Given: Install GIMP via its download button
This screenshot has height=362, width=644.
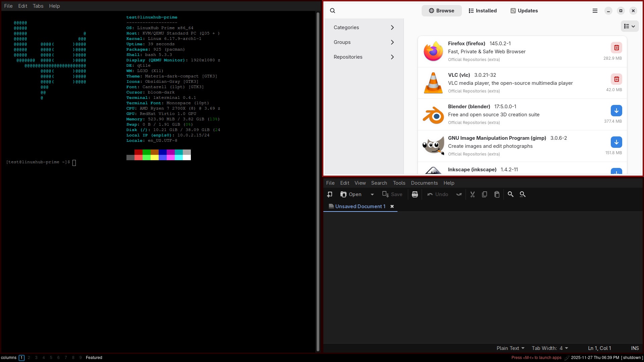Looking at the screenshot, I should coord(616,142).
